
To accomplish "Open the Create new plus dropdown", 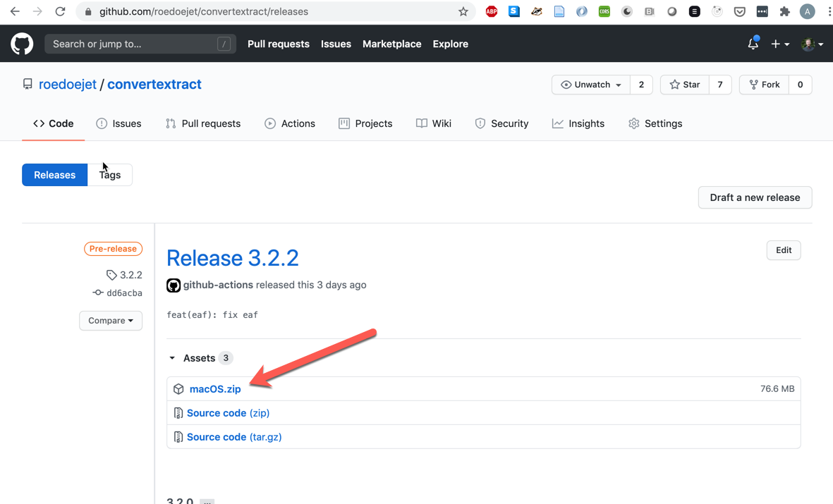I will (x=780, y=44).
